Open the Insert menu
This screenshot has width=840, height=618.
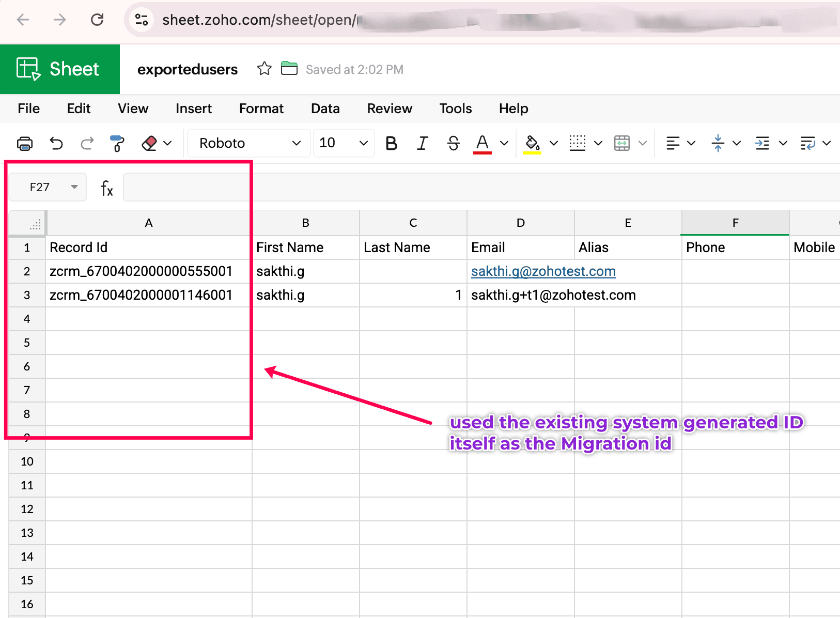tap(194, 109)
